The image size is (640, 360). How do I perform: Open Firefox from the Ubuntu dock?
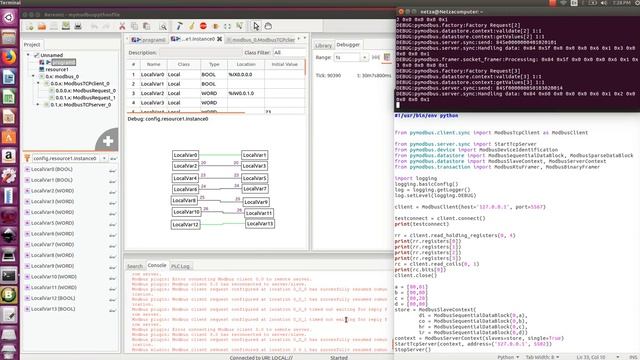(9, 57)
